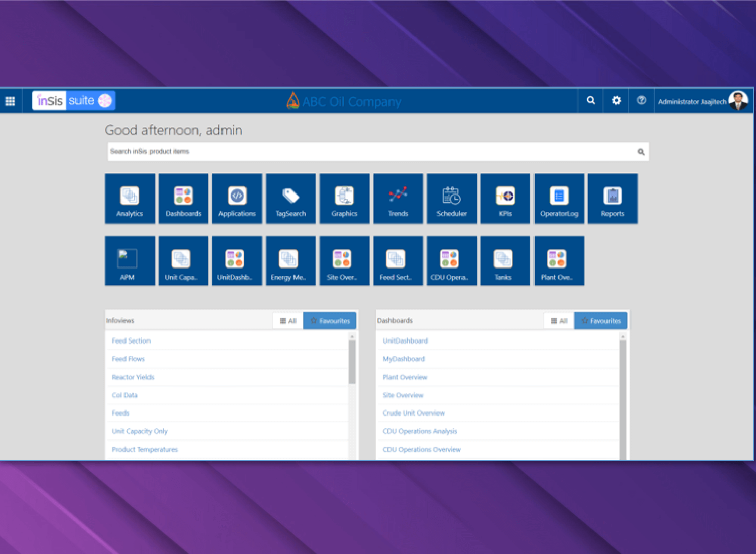The image size is (756, 554).
Task: Open the Graphics tile
Action: (344, 199)
